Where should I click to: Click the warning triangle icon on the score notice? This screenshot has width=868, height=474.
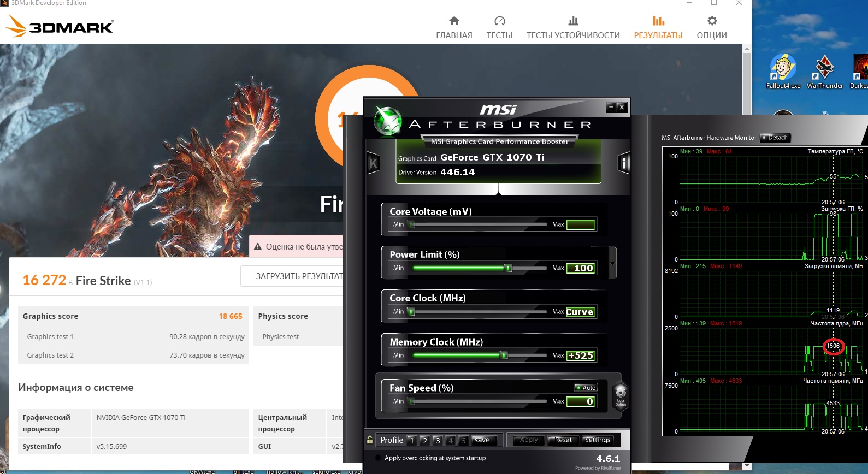point(258,247)
